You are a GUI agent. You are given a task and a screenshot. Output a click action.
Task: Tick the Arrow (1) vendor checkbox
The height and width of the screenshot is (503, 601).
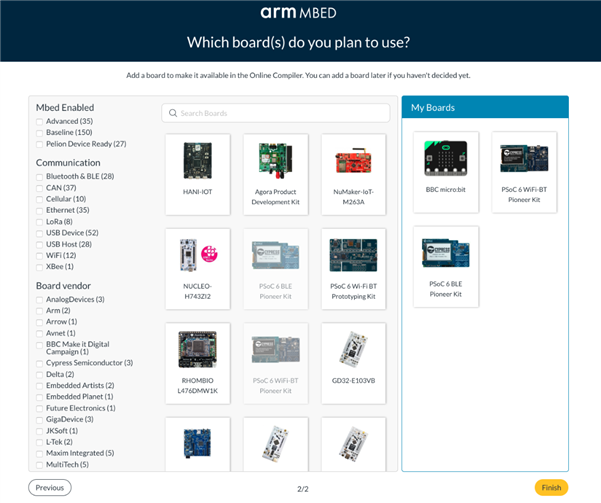coord(39,322)
